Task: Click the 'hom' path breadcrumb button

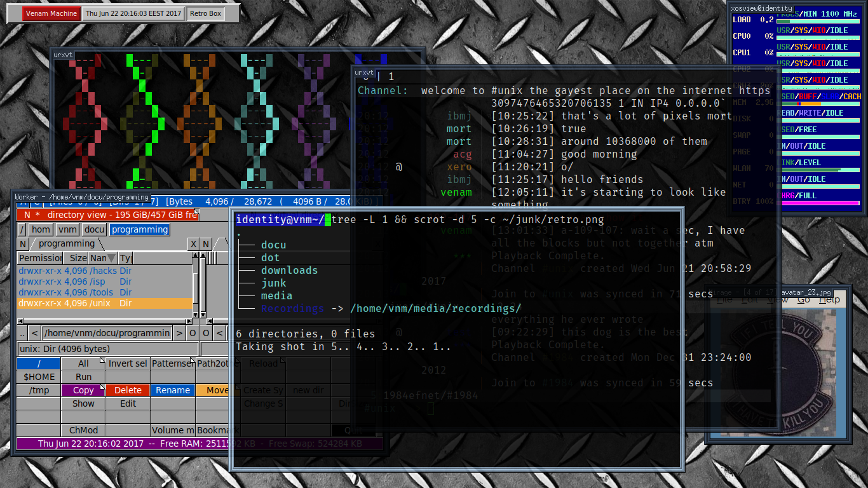Action: point(41,229)
